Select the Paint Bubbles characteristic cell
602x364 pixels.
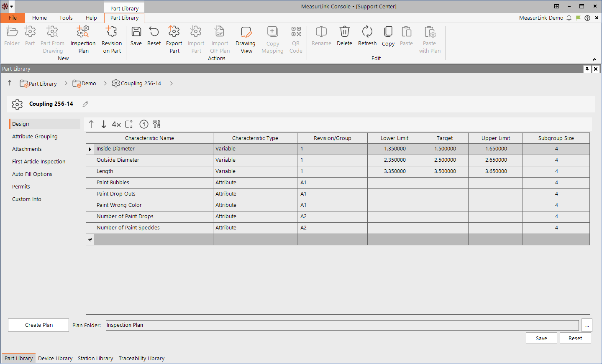(154, 183)
